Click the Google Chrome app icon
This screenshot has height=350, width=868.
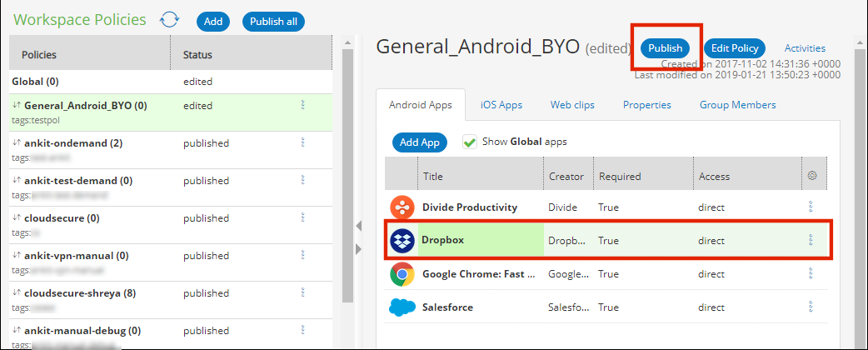click(x=402, y=273)
